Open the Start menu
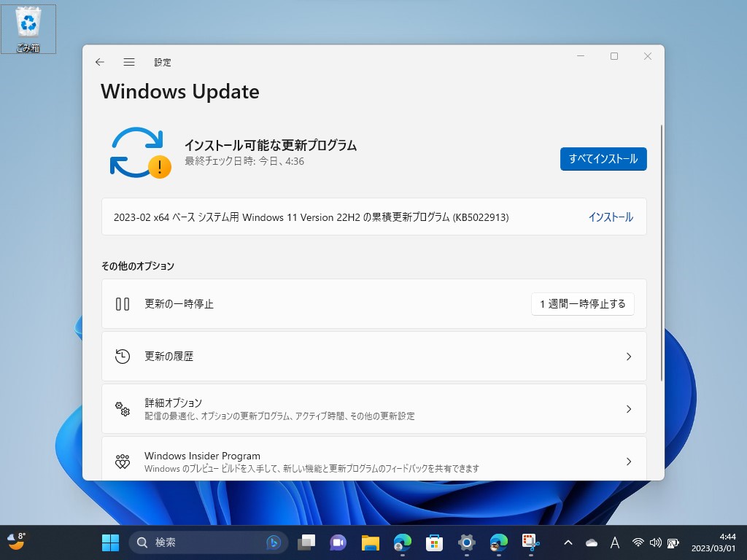The image size is (747, 560). (109, 542)
